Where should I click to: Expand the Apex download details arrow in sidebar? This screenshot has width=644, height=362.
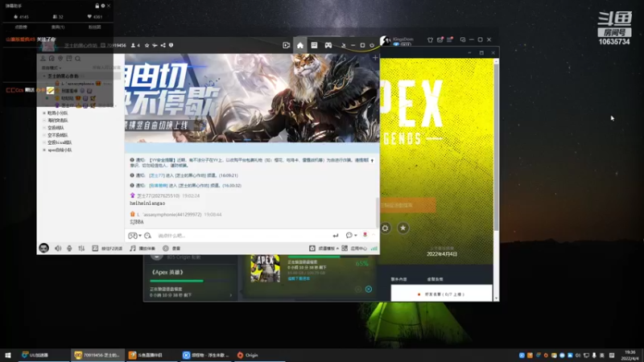pos(230,295)
